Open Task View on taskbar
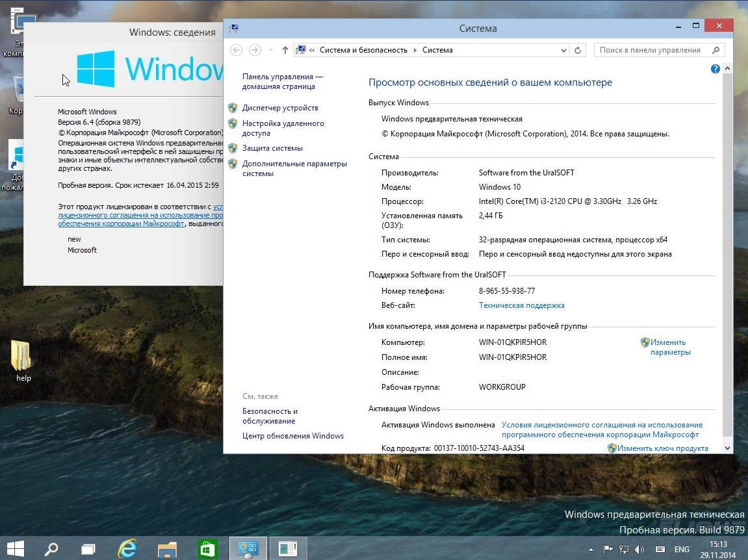Screen dimensions: 748x560 pyautogui.click(x=88, y=549)
